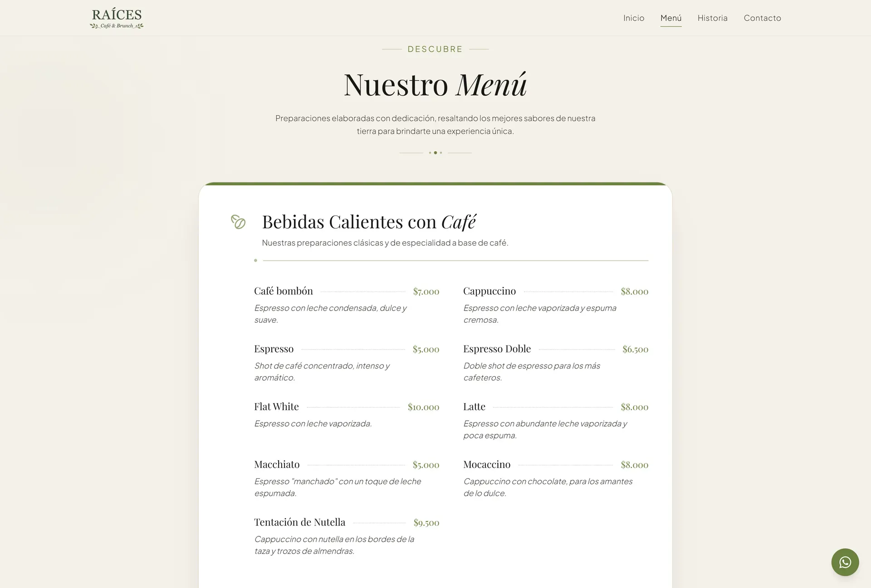Click the $10.000 price

423,407
